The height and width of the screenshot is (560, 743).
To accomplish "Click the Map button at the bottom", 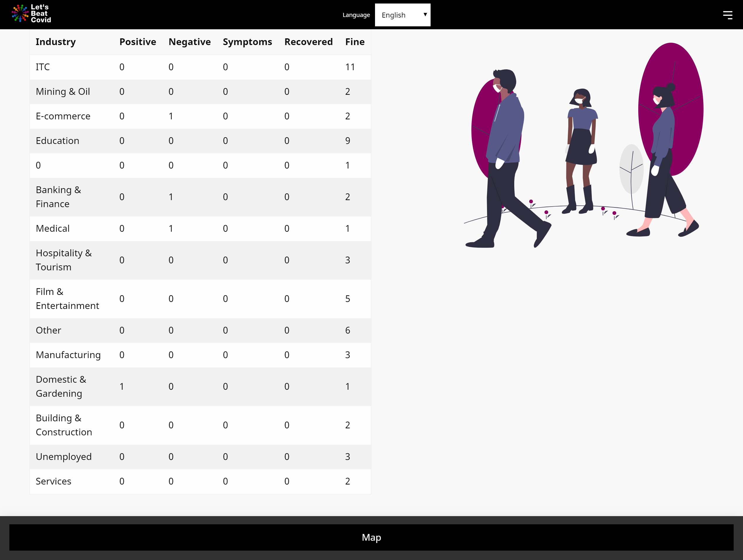I will click(x=371, y=537).
